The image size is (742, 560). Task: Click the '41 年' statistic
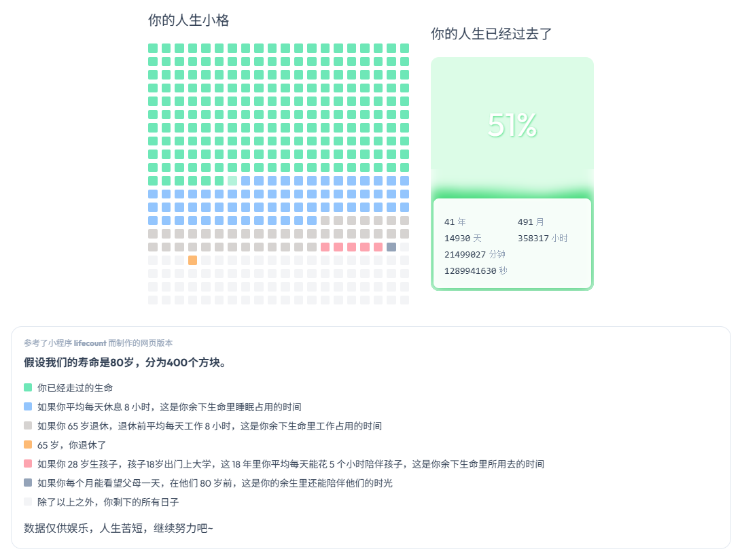[x=455, y=222]
